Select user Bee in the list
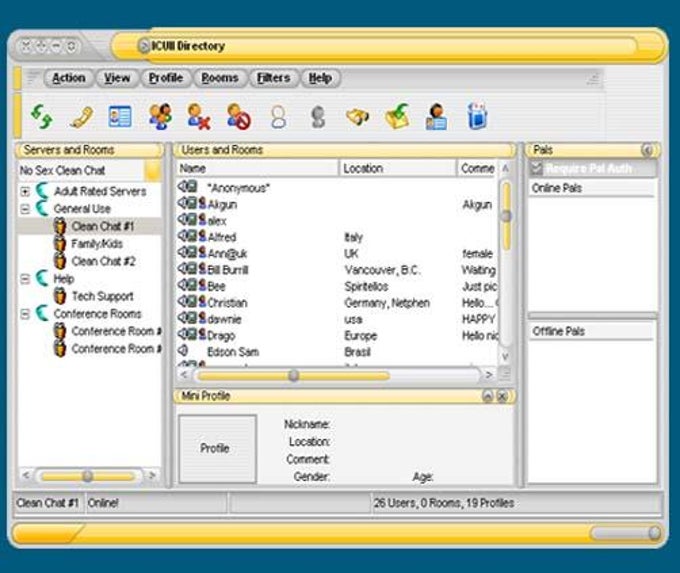Viewport: 680px width, 573px height. click(216, 286)
